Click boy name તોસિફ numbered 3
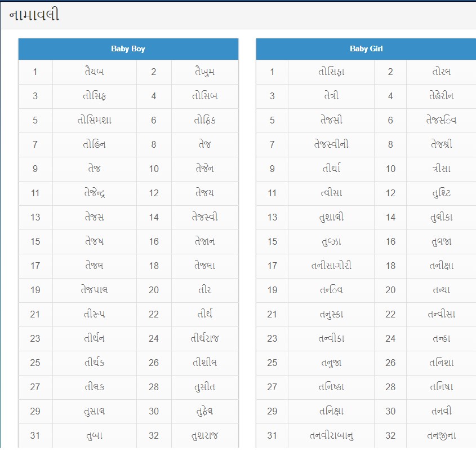The height and width of the screenshot is (450, 476). point(95,96)
